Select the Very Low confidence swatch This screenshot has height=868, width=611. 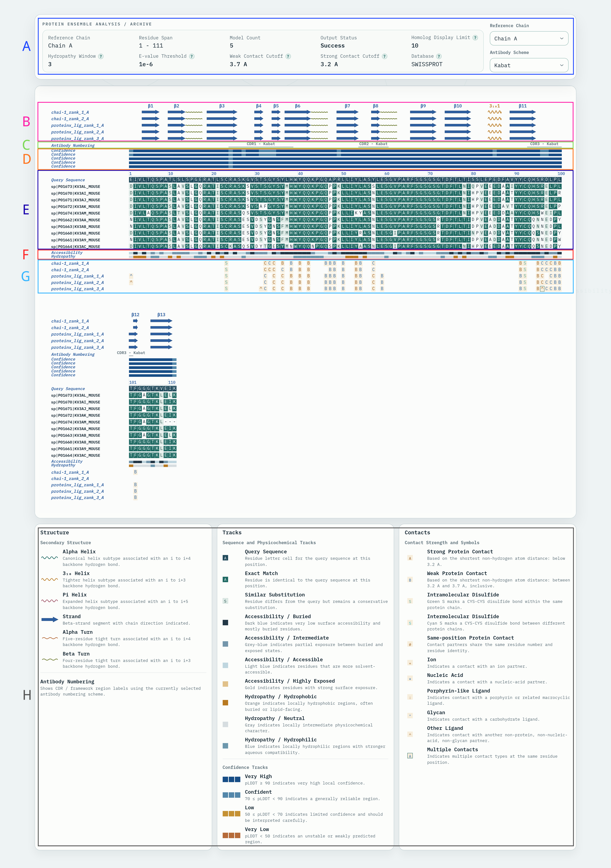231,835
